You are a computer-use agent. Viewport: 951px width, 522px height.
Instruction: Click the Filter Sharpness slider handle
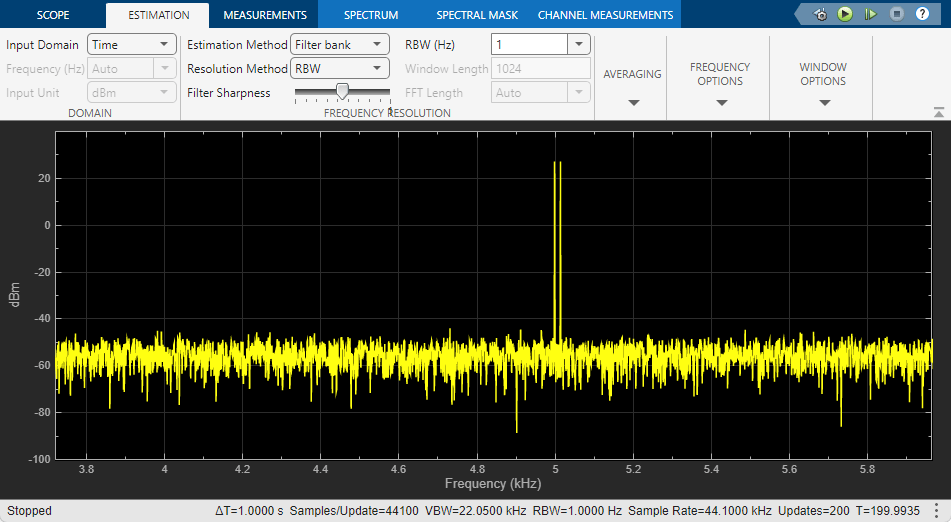(342, 92)
